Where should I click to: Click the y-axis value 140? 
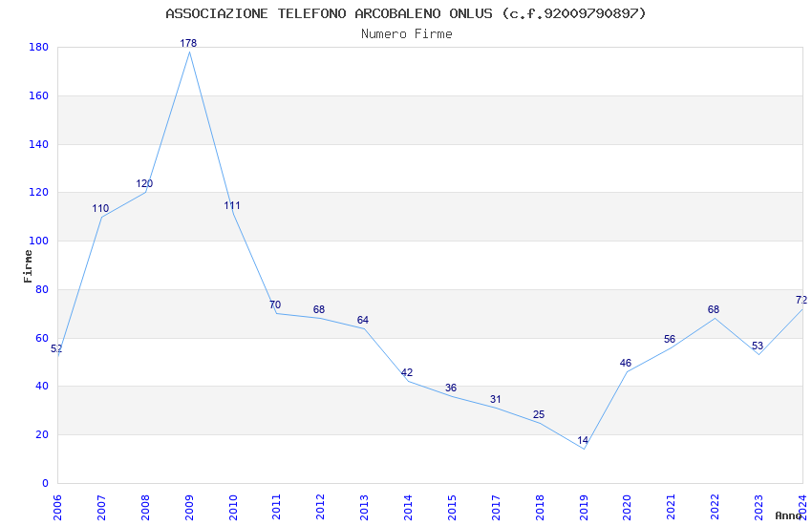[38, 144]
